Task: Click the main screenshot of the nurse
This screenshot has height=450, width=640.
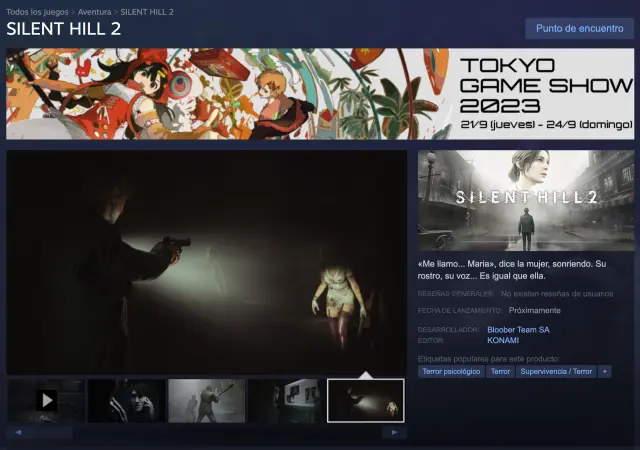Action: (207, 262)
